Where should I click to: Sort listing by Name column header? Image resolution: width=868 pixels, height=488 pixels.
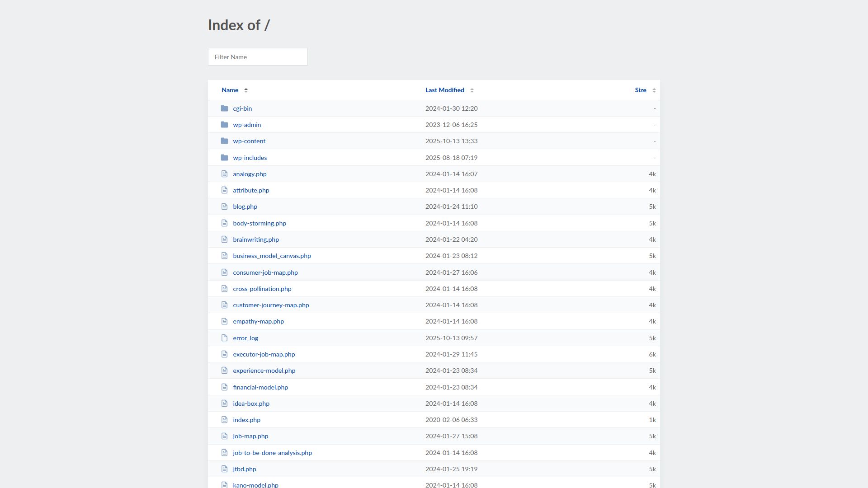[x=230, y=90]
